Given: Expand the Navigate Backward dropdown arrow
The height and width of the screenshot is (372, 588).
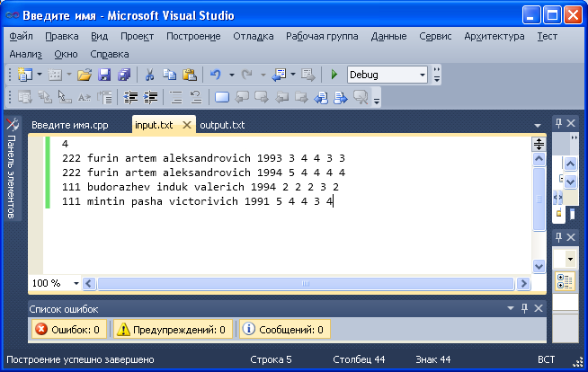Looking at the screenshot, I should 293,75.
